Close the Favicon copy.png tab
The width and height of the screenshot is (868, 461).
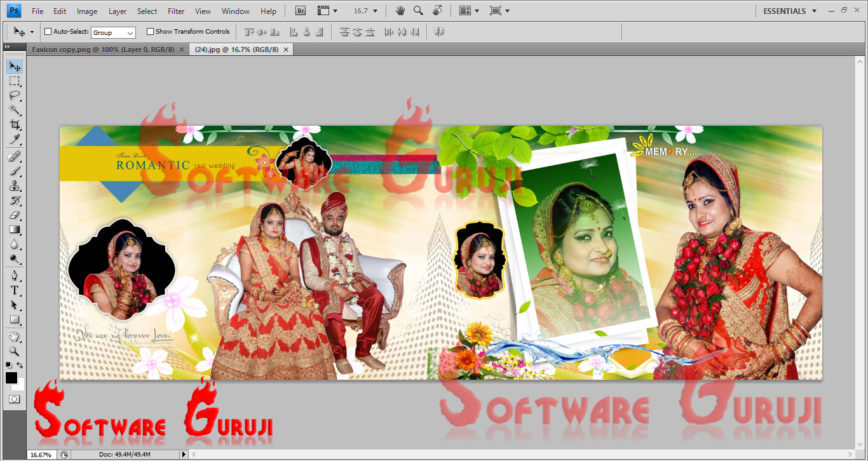[182, 50]
